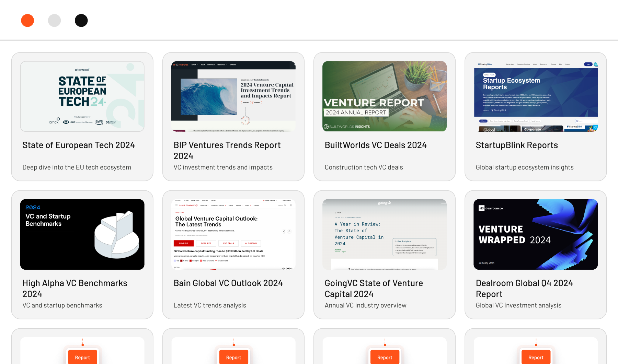Viewport: 618px width, 364px height.
Task: Click 'Global VC investment analysis' description
Action: (519, 305)
